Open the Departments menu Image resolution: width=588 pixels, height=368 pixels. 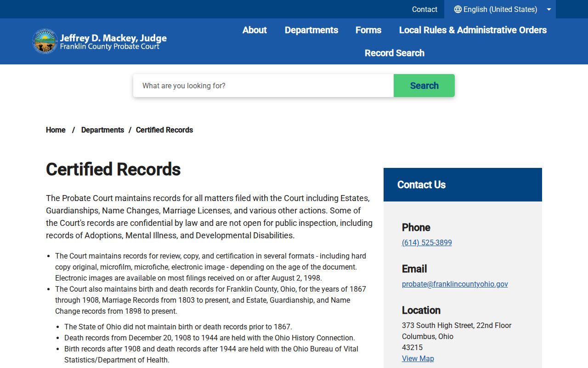click(x=311, y=30)
